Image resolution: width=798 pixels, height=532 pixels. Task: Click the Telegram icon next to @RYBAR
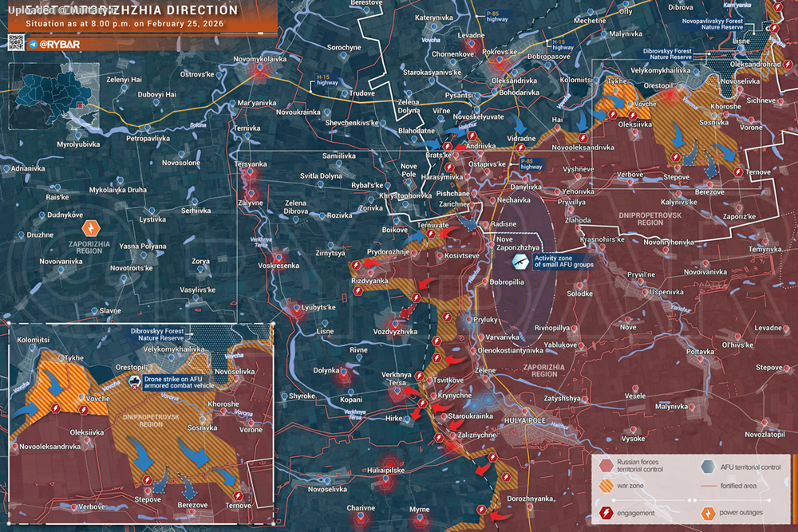point(33,44)
